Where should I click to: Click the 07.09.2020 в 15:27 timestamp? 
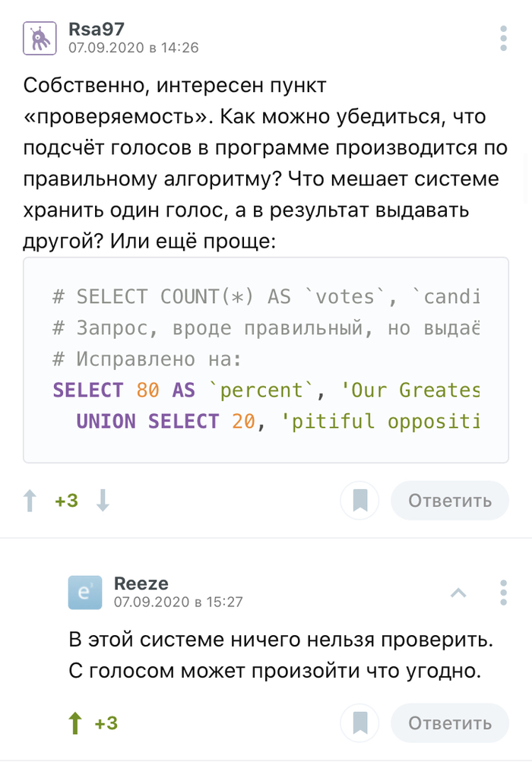tap(179, 602)
